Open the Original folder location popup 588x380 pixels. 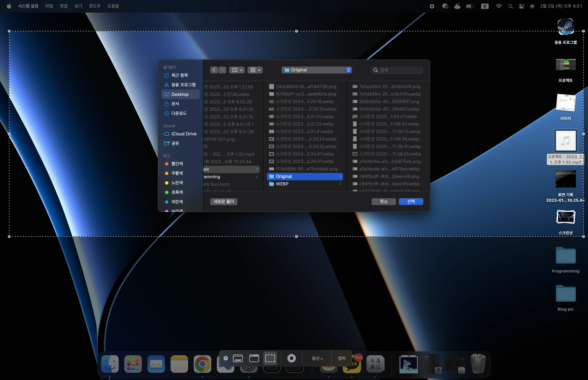tap(317, 70)
